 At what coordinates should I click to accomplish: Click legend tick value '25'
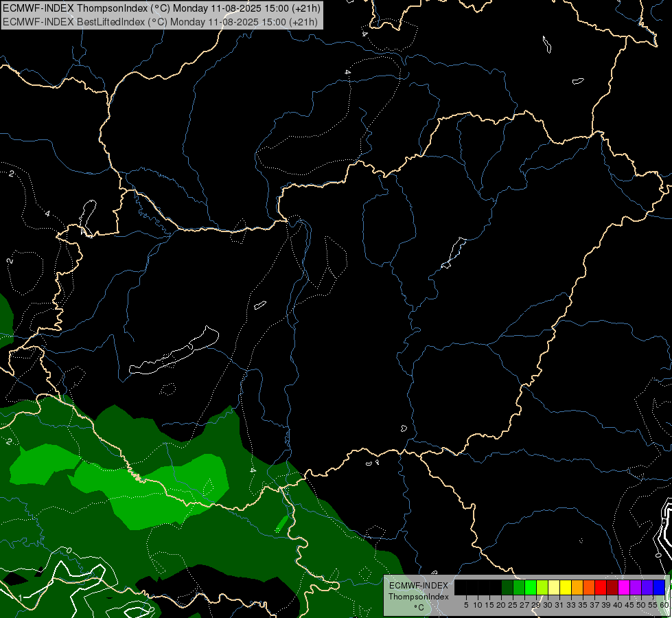click(x=513, y=605)
